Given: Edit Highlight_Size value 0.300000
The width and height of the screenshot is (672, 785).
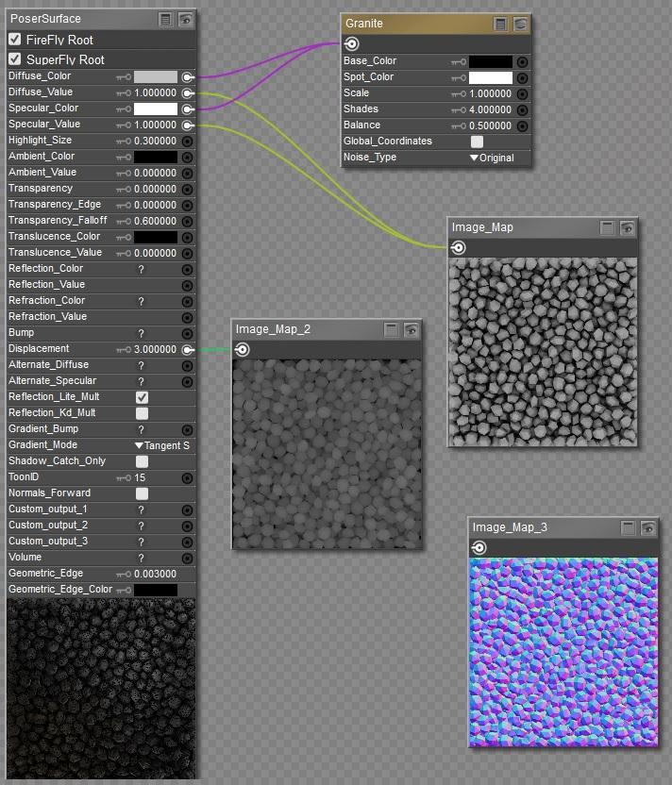Looking at the screenshot, I should pyautogui.click(x=155, y=142).
